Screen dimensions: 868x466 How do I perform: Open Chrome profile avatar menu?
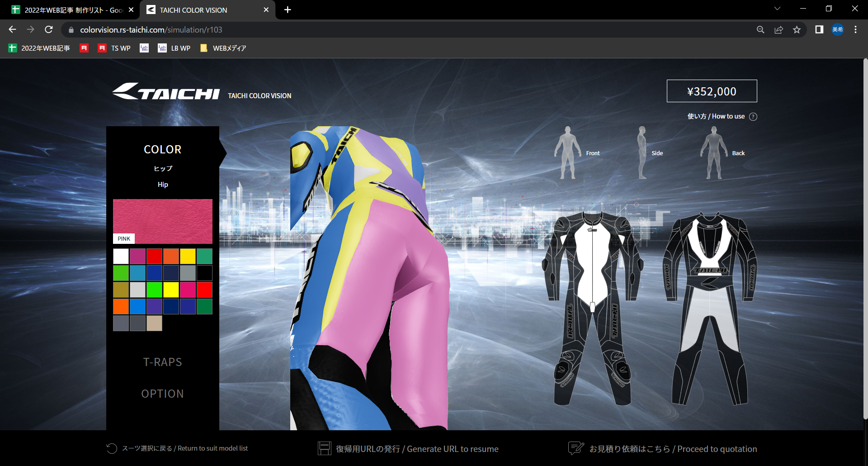pos(838,29)
